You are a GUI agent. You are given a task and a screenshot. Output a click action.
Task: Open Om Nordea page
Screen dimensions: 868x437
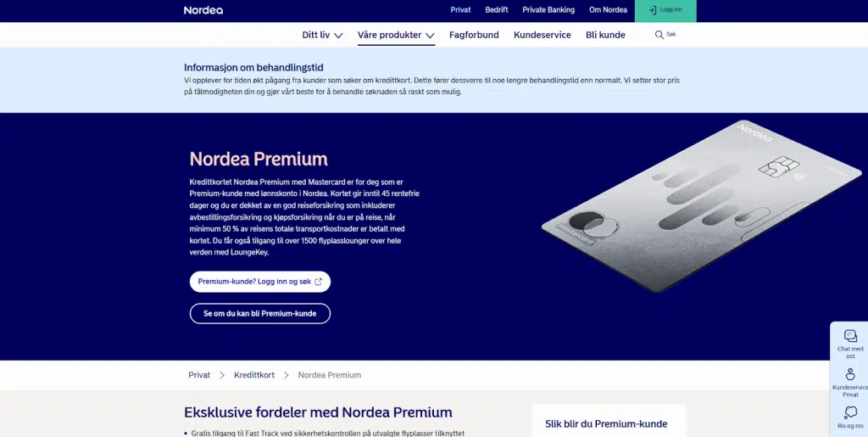click(609, 10)
